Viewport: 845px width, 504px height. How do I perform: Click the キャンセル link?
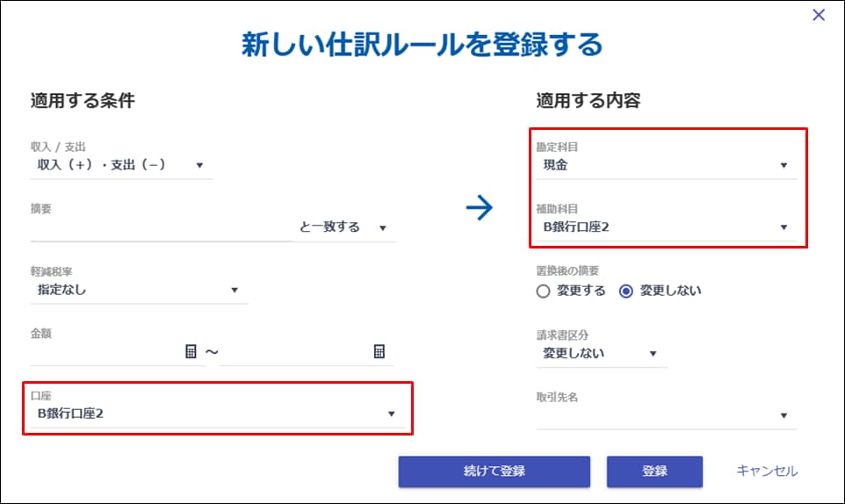click(767, 472)
